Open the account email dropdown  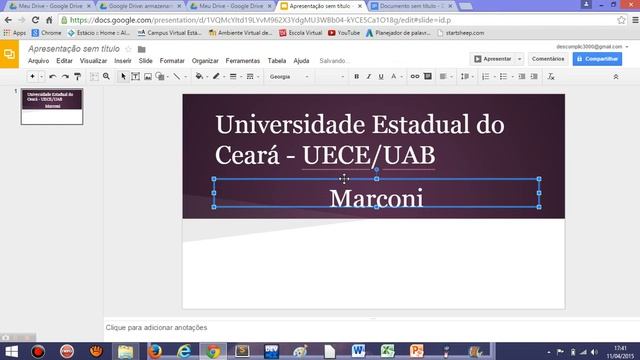click(x=592, y=47)
